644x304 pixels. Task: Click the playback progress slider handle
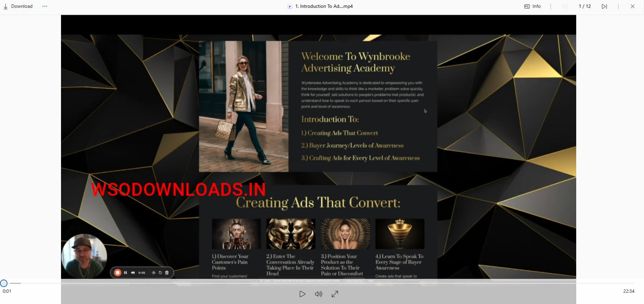4,283
